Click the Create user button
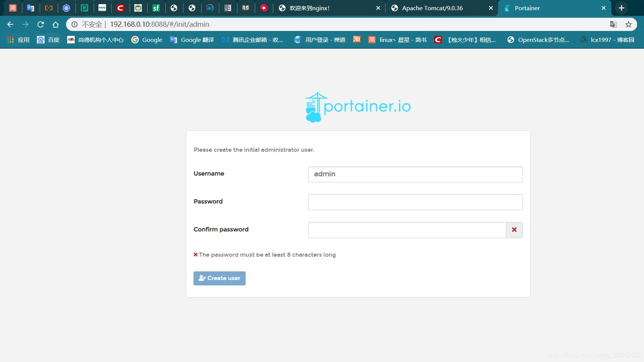 point(220,279)
